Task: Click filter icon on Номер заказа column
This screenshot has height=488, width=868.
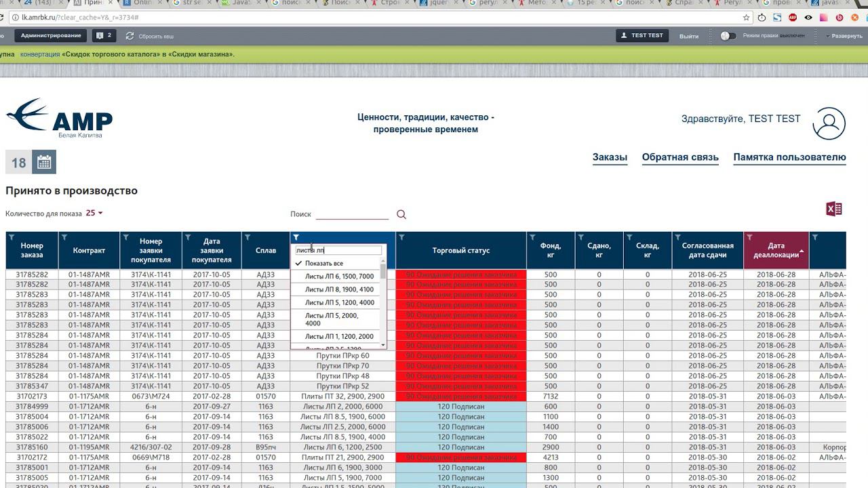Action: click(x=10, y=237)
